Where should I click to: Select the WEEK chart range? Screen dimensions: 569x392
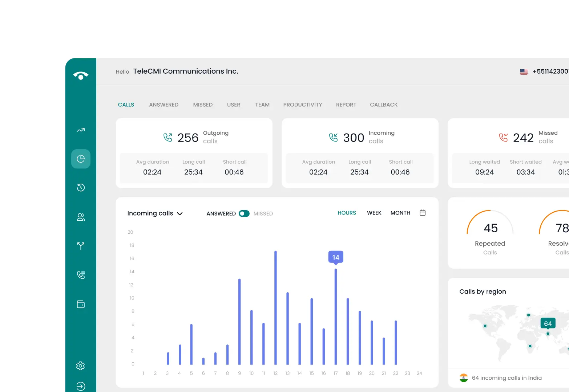(374, 213)
